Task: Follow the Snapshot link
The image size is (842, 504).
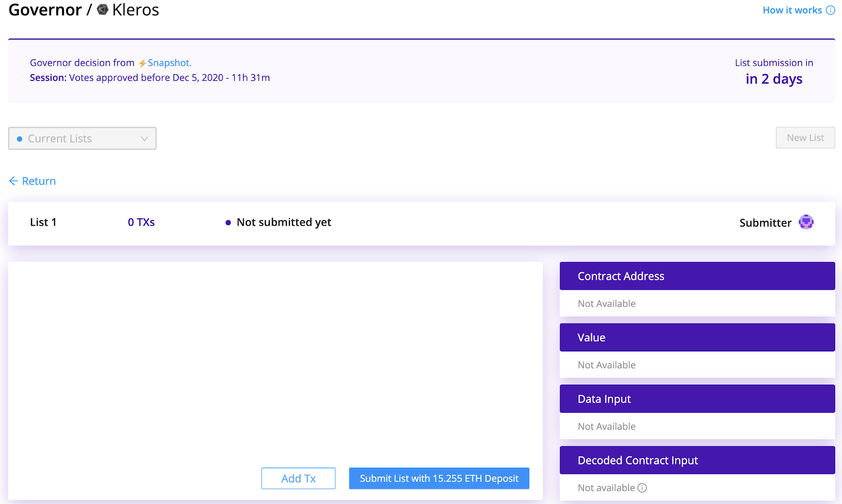Action: tap(169, 63)
